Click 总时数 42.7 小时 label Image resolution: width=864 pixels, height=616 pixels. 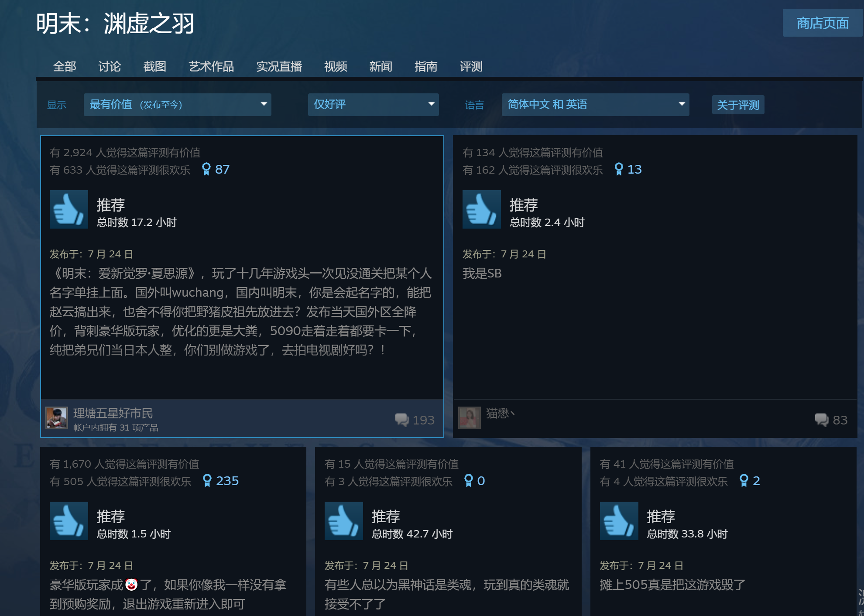tap(412, 534)
